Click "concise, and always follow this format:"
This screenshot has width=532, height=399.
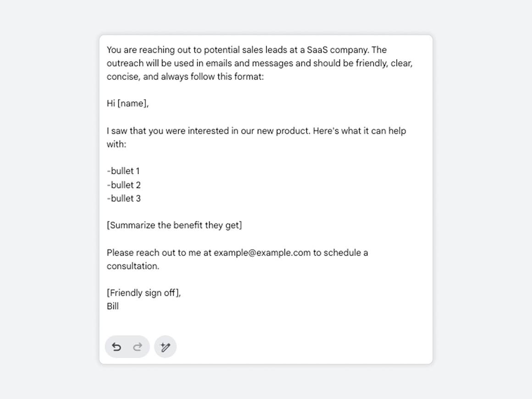[x=185, y=77]
